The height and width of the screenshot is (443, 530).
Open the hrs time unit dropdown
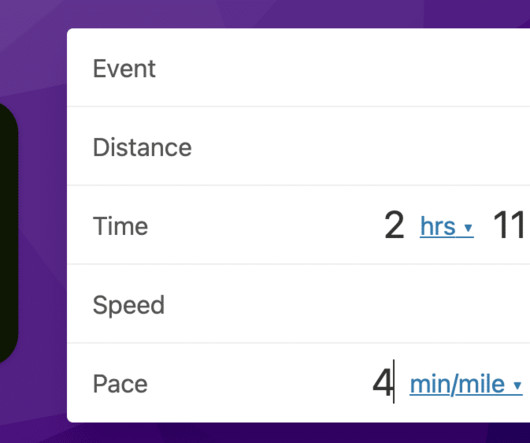[x=447, y=226]
